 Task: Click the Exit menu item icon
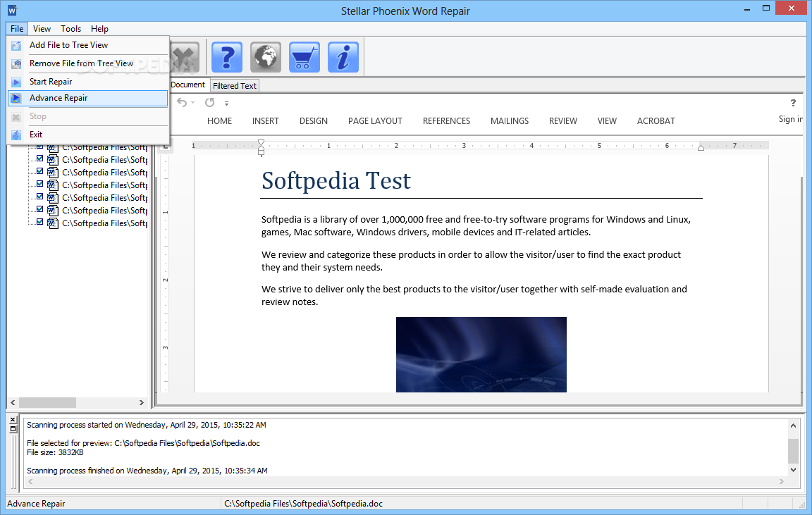click(x=17, y=135)
